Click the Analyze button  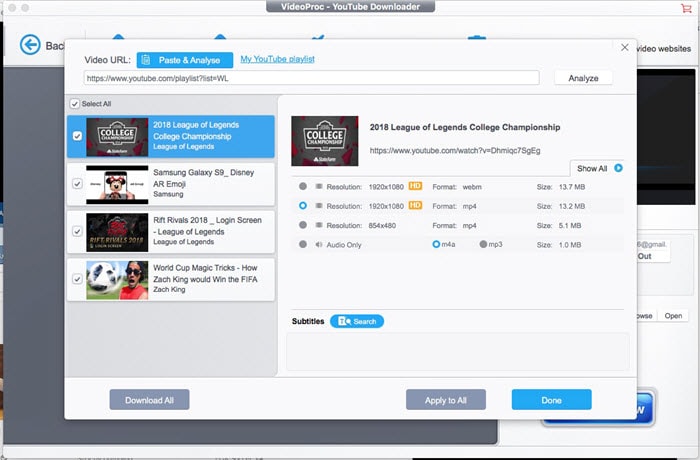coord(583,78)
